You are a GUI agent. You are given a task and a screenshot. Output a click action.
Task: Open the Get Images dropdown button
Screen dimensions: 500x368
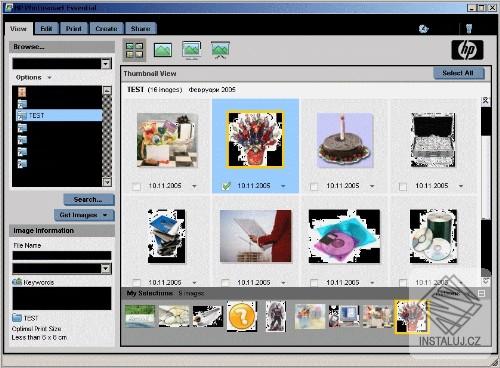(x=84, y=215)
